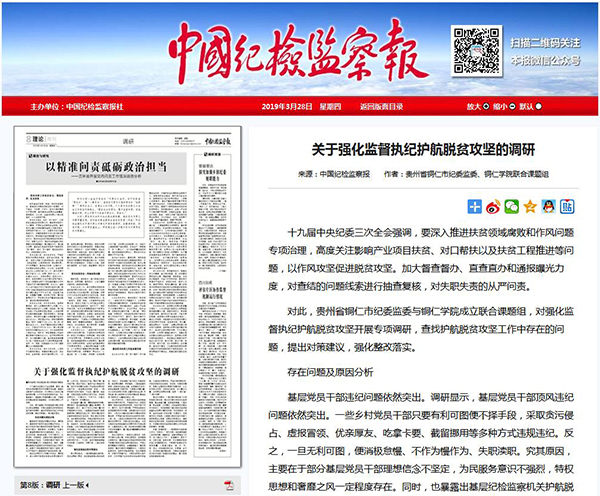Click the 中国纪检监察报 masthead logo
The height and width of the screenshot is (496, 600).
coord(298,52)
